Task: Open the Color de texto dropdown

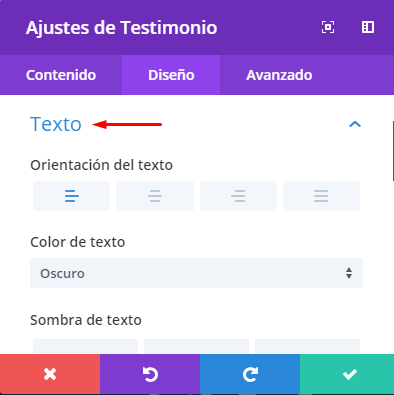Action: click(x=196, y=273)
